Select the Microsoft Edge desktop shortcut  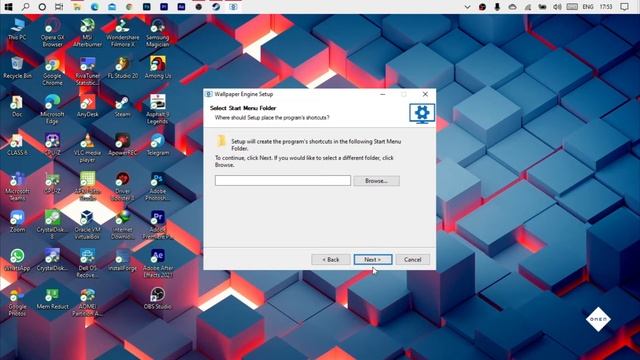52,109
